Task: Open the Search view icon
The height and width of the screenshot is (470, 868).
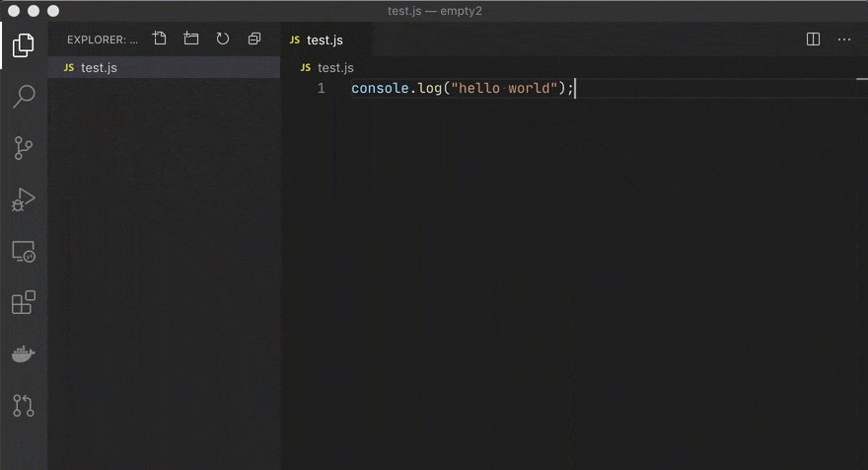Action: (24, 97)
